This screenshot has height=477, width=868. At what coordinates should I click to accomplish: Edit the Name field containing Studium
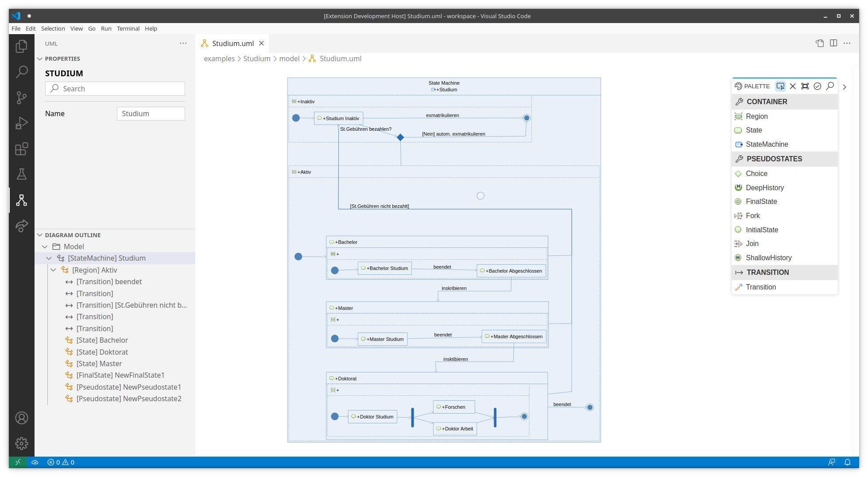pyautogui.click(x=151, y=113)
